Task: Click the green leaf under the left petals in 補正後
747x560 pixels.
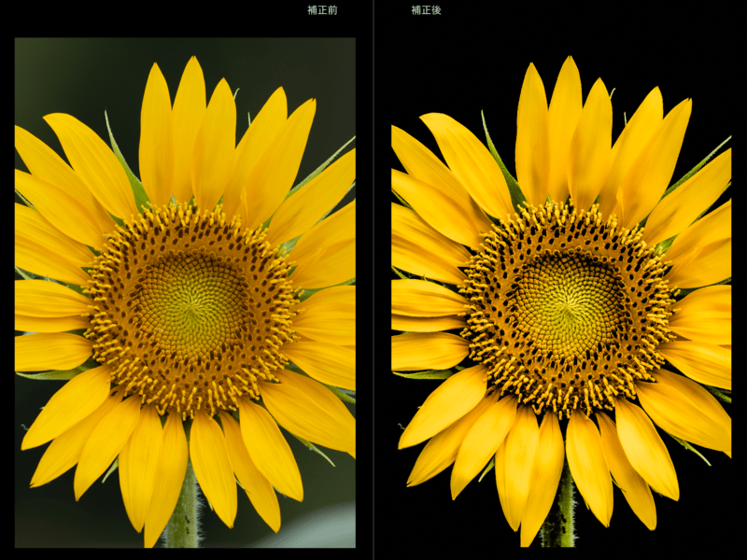Action: coord(427,374)
